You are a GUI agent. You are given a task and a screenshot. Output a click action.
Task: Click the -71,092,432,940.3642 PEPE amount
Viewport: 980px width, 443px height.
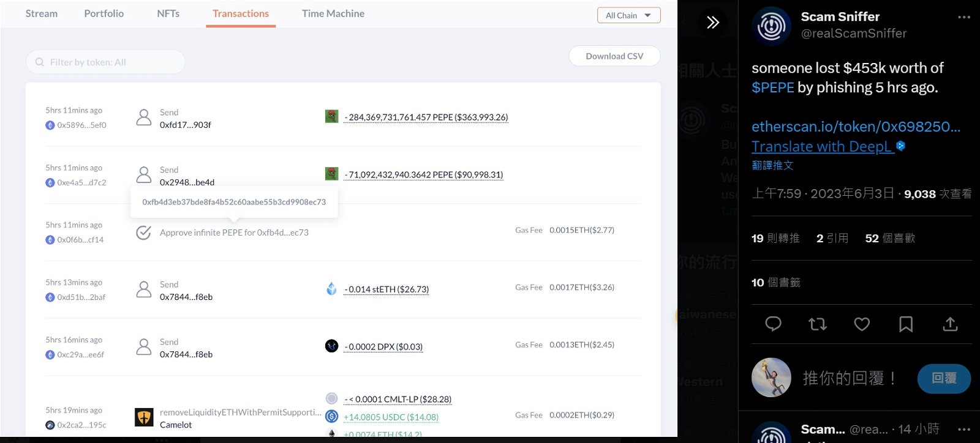(423, 175)
